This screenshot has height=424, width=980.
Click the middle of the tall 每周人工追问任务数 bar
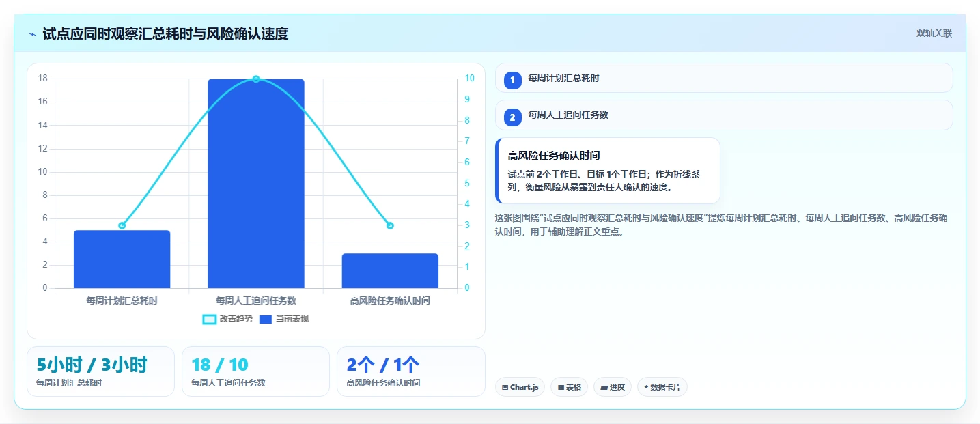(256, 184)
